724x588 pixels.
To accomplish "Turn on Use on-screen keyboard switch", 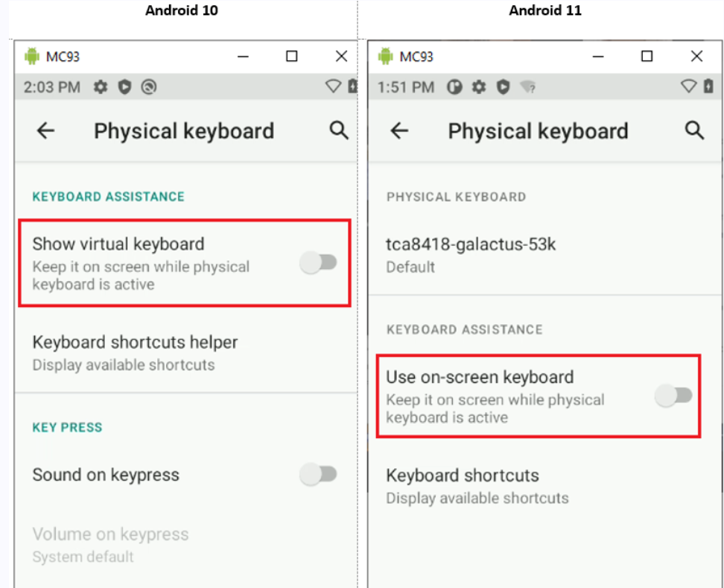I will 673,396.
